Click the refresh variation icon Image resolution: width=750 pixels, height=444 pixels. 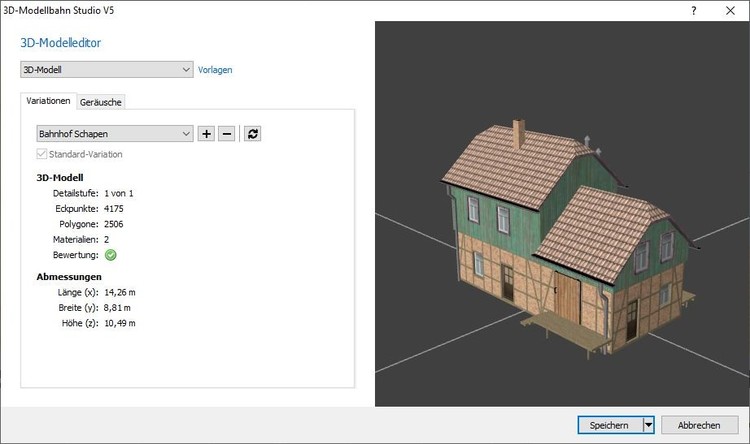(253, 134)
